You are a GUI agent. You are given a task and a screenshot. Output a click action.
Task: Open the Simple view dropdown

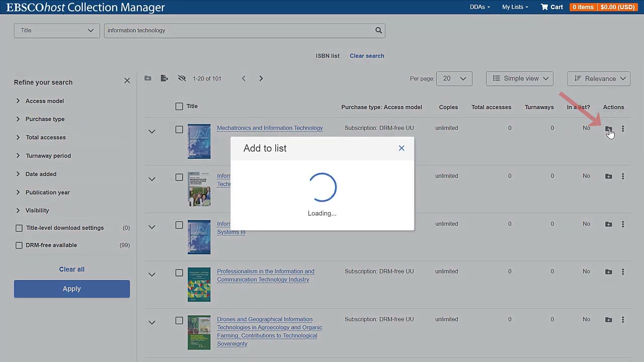(520, 78)
